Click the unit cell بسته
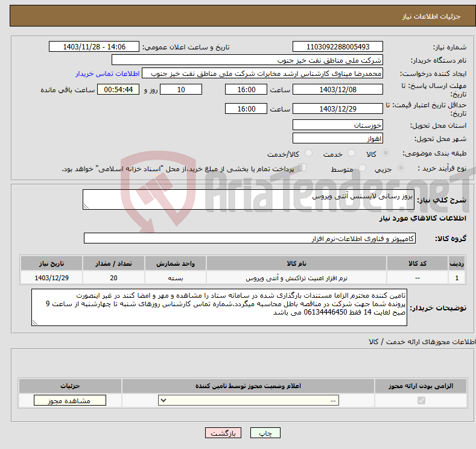The height and width of the screenshot is (449, 476). [x=176, y=278]
